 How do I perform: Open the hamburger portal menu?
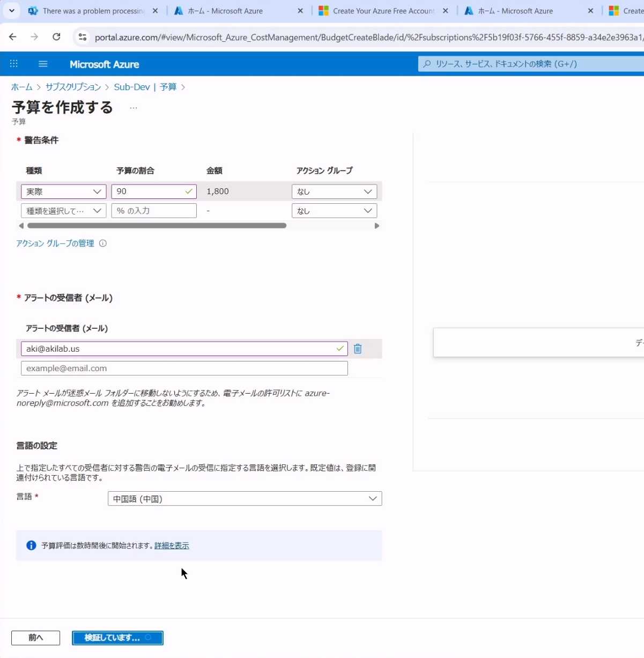pyautogui.click(x=43, y=64)
